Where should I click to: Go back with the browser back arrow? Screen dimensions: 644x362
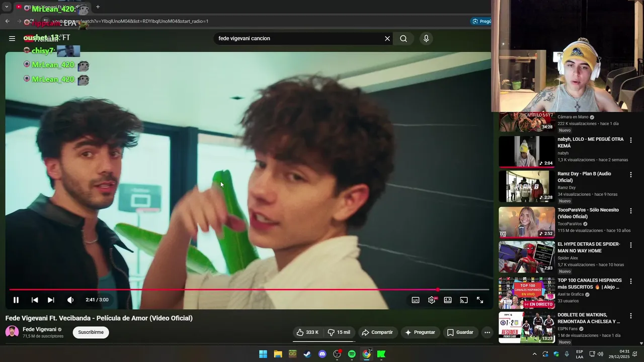click(7, 21)
